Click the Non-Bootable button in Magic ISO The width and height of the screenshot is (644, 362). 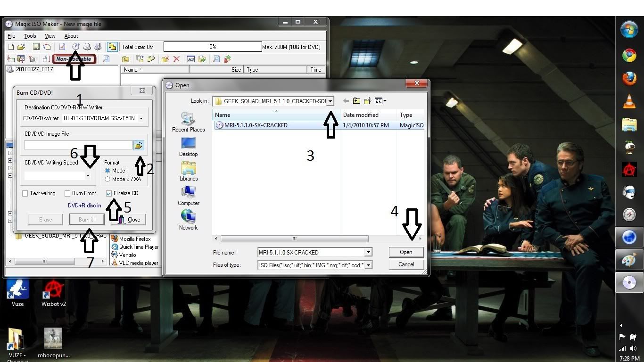[74, 59]
